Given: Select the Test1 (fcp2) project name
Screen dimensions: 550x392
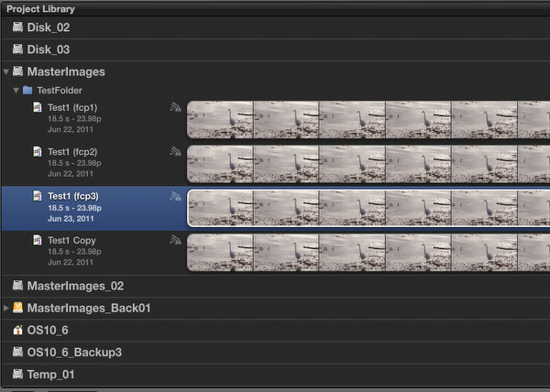Looking at the screenshot, I should [x=72, y=152].
